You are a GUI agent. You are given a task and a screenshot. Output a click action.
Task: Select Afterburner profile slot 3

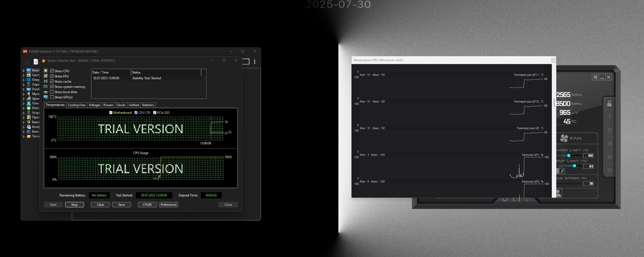609,143
